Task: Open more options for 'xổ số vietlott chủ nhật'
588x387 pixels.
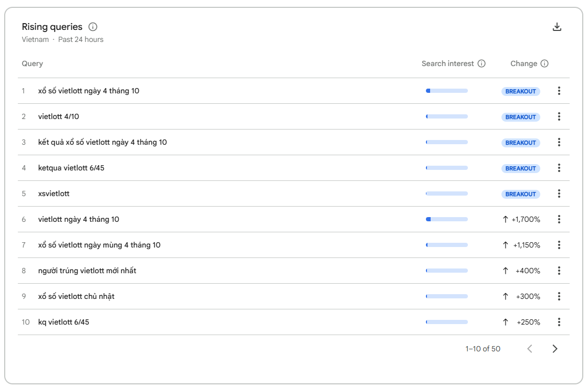Action: coord(559,296)
